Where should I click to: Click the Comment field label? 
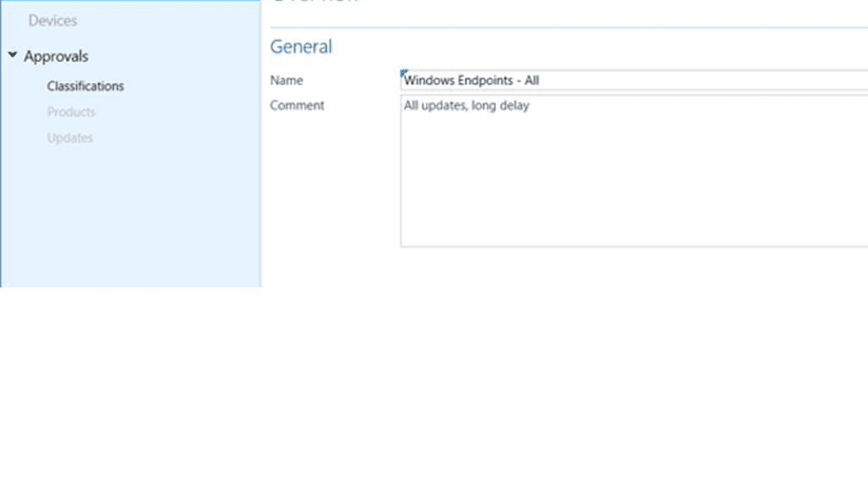[x=297, y=105]
